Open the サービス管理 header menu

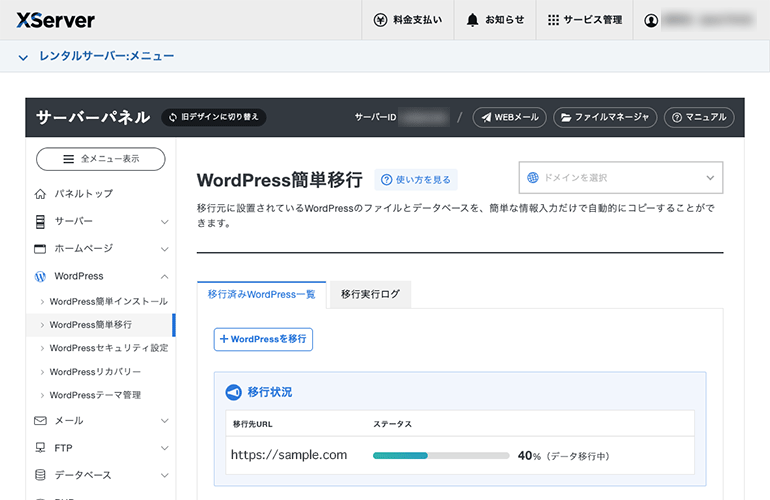(x=584, y=20)
